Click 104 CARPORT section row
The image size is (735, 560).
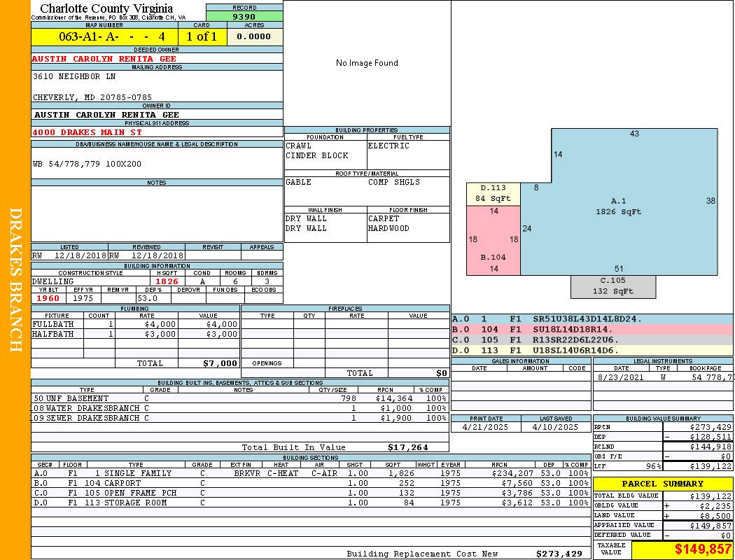tap(311, 483)
